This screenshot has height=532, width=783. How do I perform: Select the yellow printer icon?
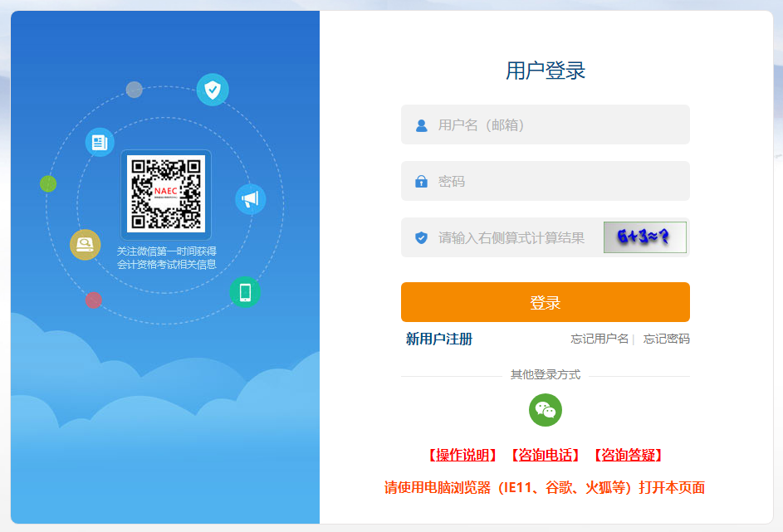(x=85, y=244)
